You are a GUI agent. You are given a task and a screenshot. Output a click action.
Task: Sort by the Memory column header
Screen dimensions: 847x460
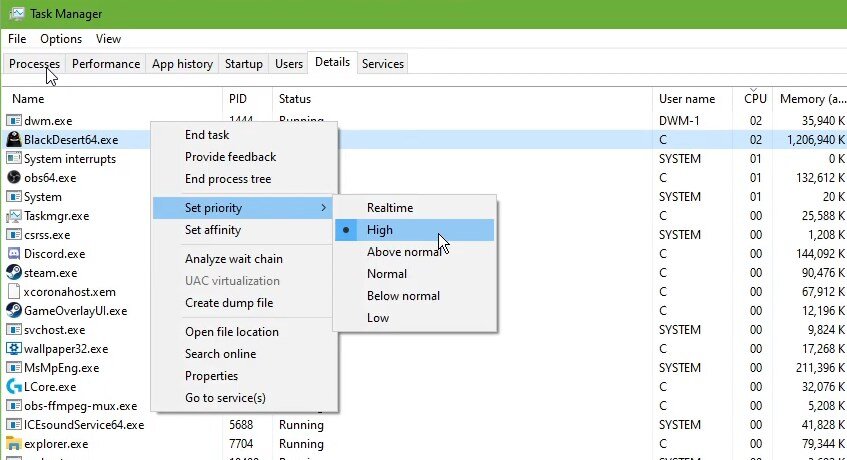coord(810,99)
